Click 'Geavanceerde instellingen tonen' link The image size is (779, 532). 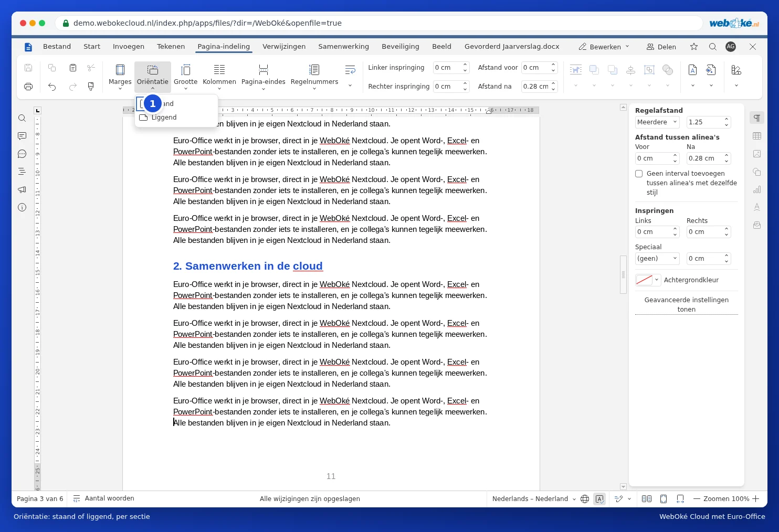(x=687, y=305)
